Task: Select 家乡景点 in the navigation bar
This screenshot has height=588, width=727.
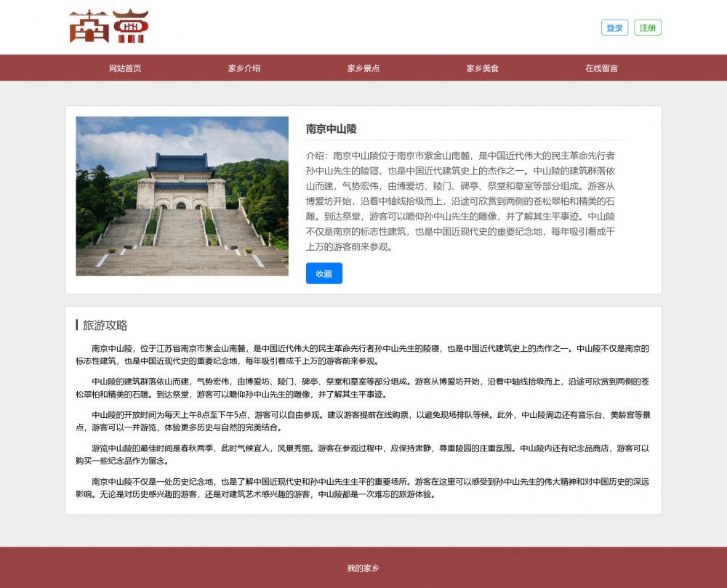Action: 363,68
